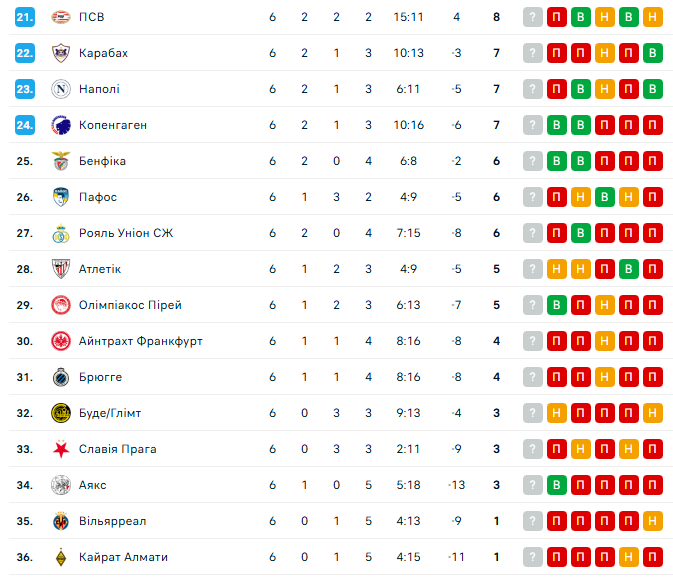Click position badge number 24
The height and width of the screenshot is (581, 673).
pos(25,125)
